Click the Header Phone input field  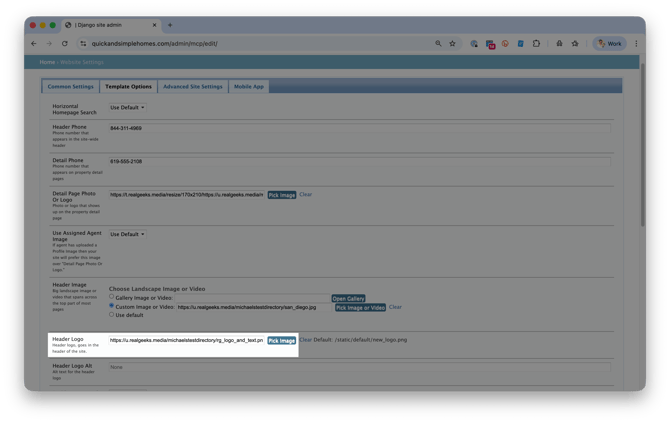[x=359, y=128]
